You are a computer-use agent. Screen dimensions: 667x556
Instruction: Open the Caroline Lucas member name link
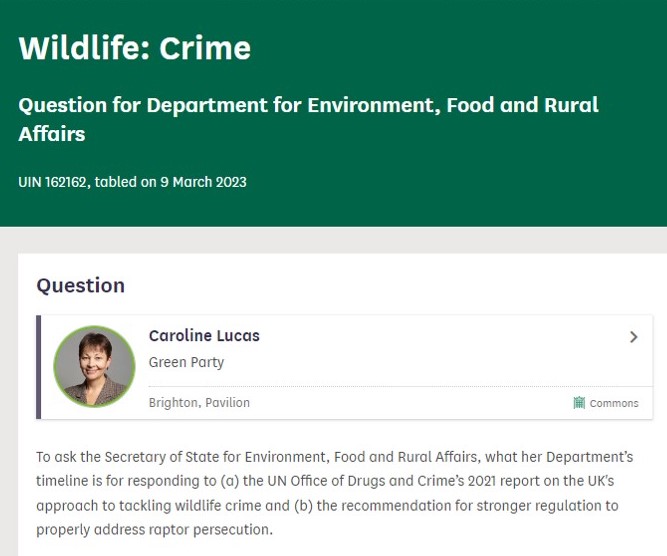pos(204,336)
